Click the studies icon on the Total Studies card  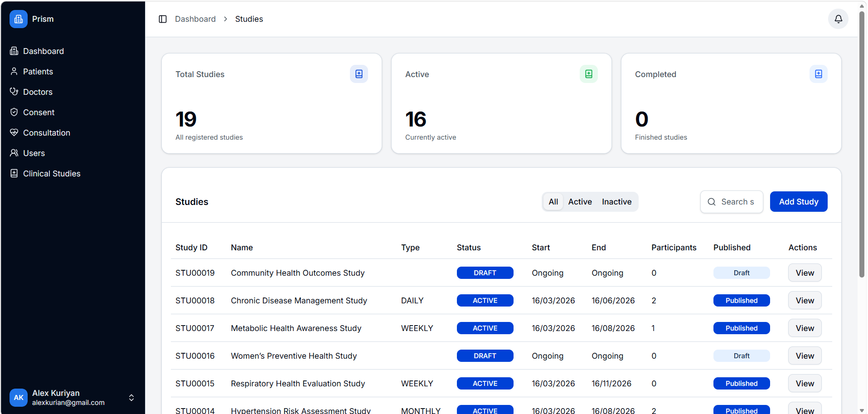click(x=359, y=73)
